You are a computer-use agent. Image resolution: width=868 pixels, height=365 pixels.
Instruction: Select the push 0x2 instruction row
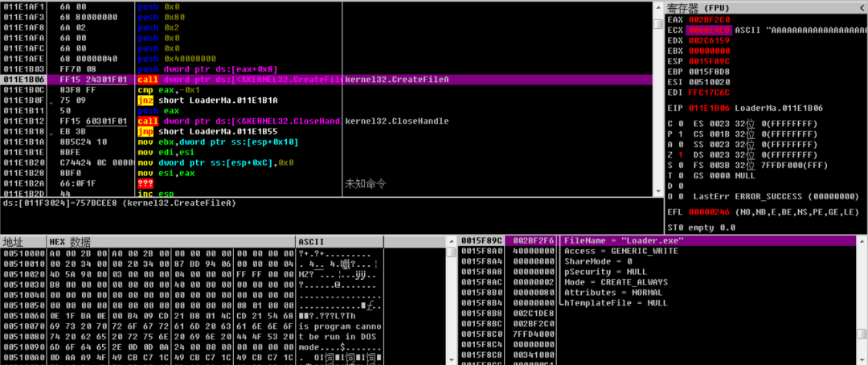[326, 28]
